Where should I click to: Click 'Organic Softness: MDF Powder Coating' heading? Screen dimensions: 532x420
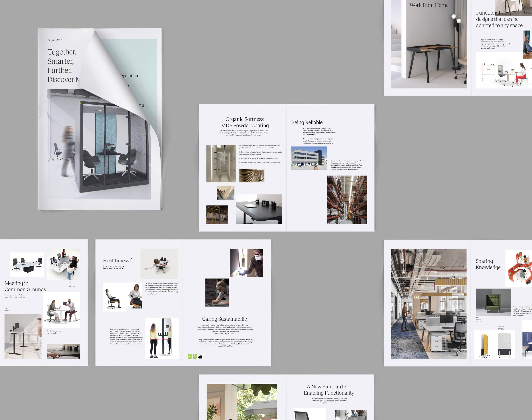pyautogui.click(x=245, y=122)
